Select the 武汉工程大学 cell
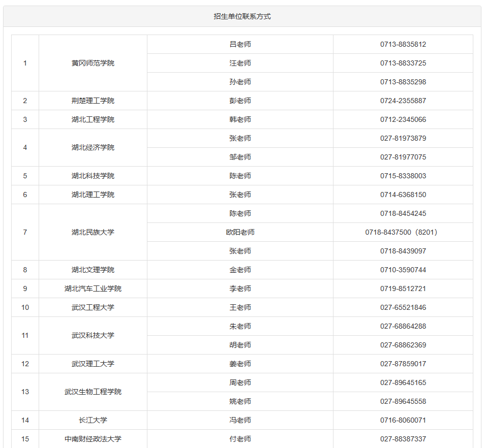 tap(93, 307)
